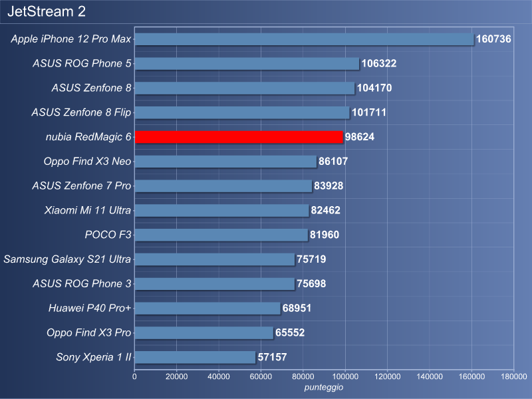The image size is (532, 399).
Task: Click the Oppo Find X3 Neo label
Action: pos(87,161)
